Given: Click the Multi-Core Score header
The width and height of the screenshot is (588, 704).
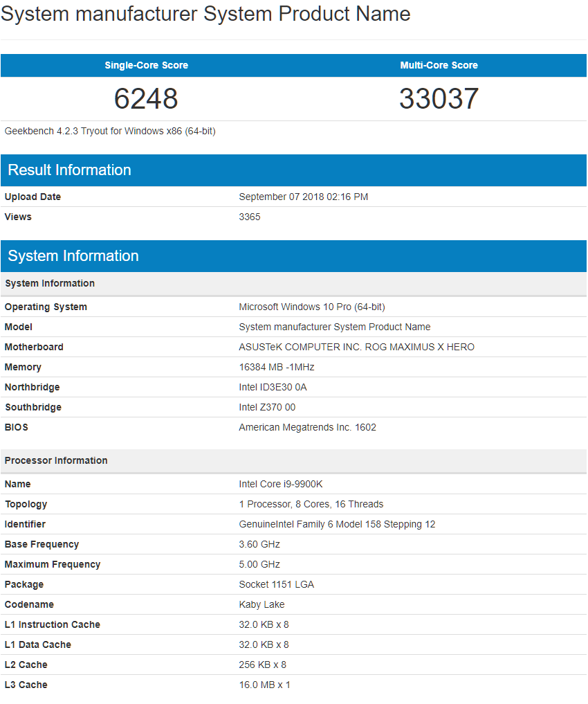Looking at the screenshot, I should [x=439, y=65].
